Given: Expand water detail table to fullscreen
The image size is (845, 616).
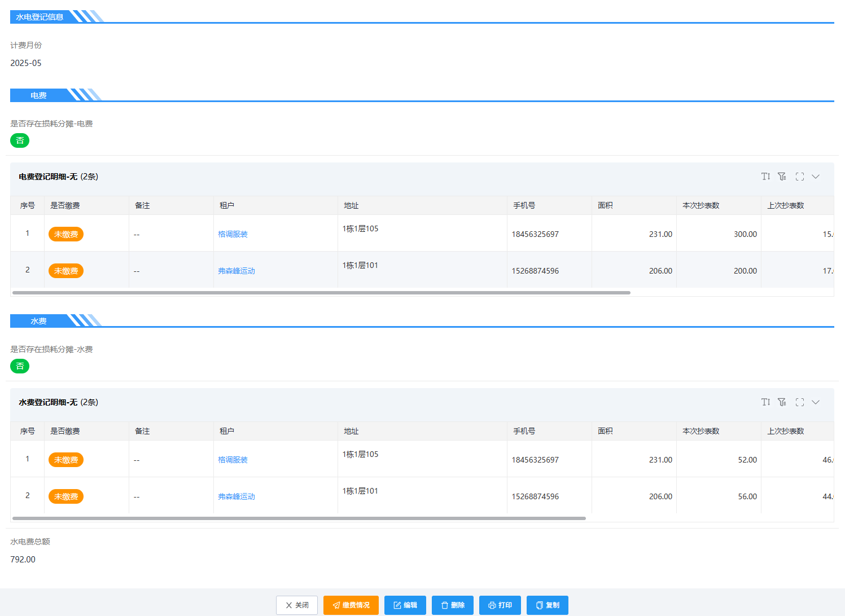Looking at the screenshot, I should point(799,402).
